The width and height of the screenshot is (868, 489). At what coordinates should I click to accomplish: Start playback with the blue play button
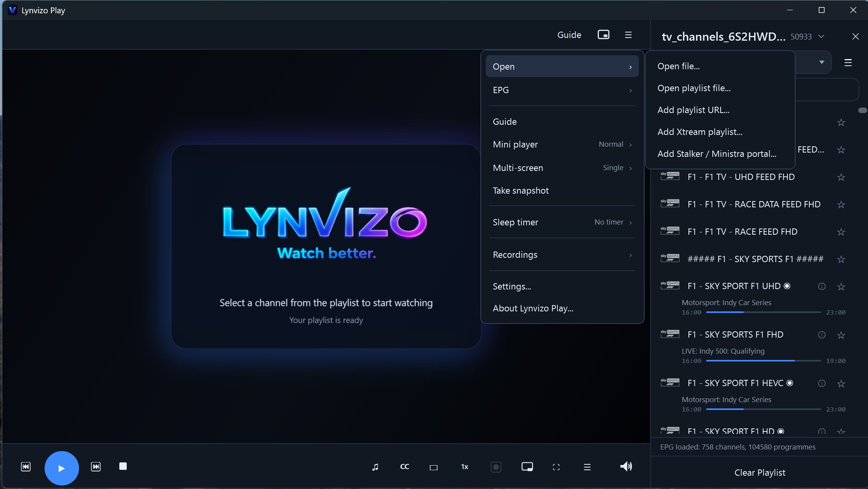(61, 468)
